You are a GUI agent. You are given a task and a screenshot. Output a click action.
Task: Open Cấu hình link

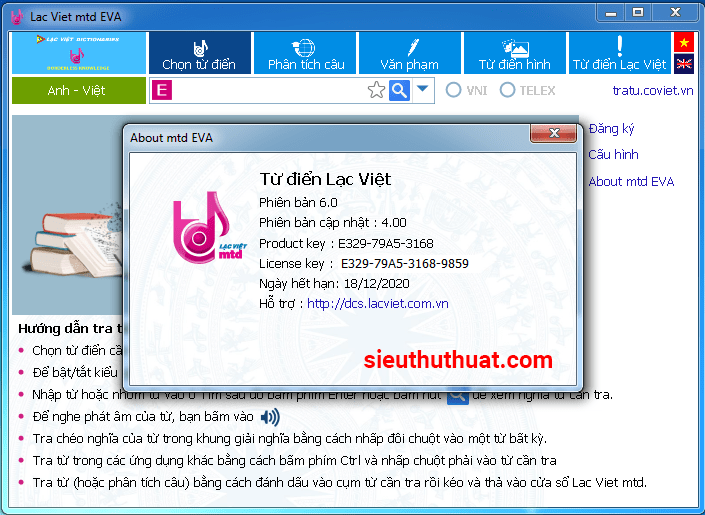point(613,155)
